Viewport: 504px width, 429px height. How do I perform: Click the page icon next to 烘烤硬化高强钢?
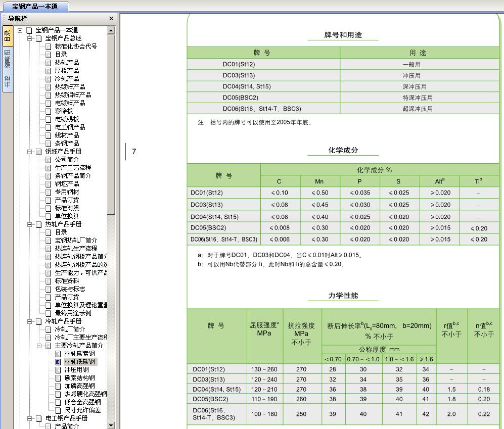point(58,394)
